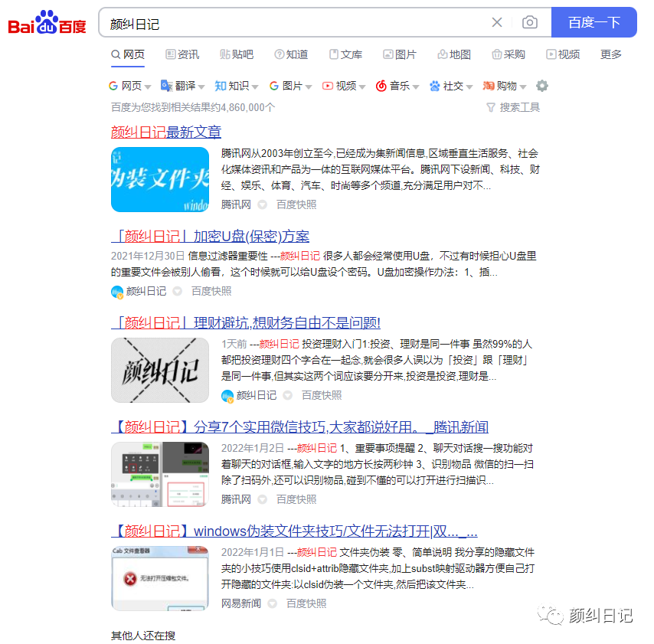Open 百度快照 under U盘 result
The height and width of the screenshot is (644, 654).
tap(211, 291)
